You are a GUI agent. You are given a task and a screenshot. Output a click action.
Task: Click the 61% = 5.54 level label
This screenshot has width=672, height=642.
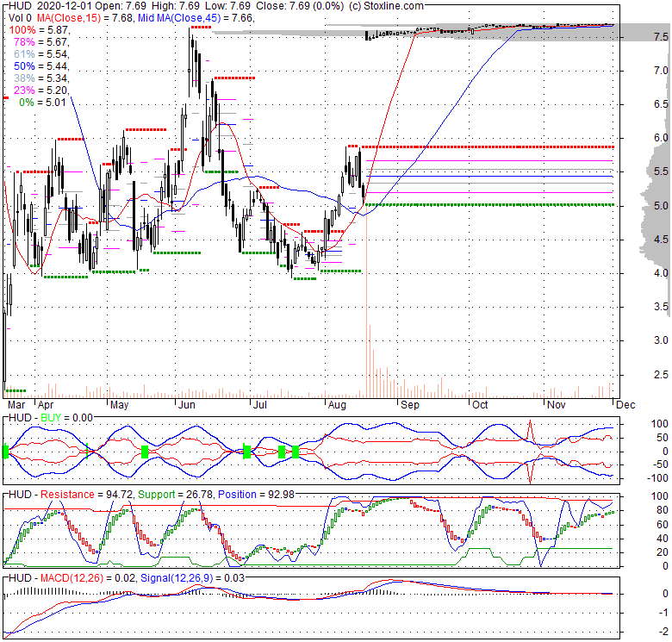40,54
